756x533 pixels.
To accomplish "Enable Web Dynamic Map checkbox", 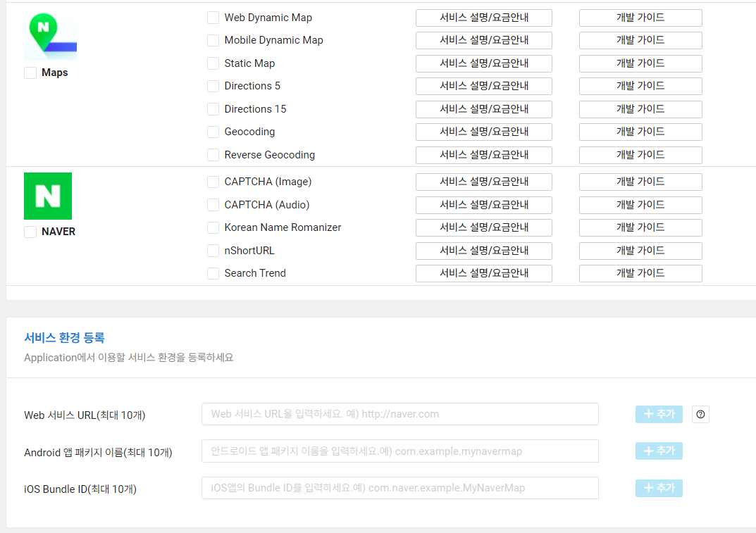I will tap(213, 18).
